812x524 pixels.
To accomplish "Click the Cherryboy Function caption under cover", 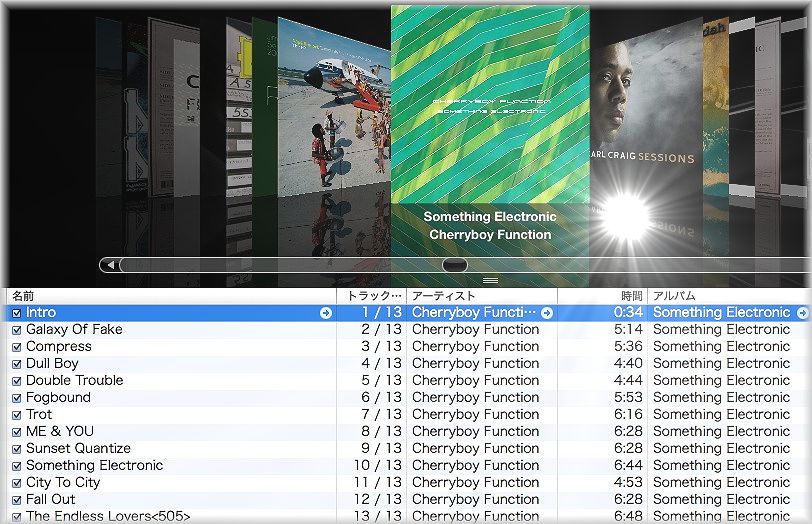I will (x=490, y=235).
